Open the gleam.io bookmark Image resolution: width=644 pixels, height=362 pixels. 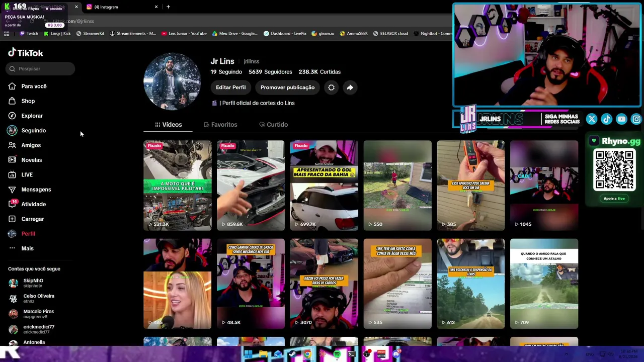point(323,34)
